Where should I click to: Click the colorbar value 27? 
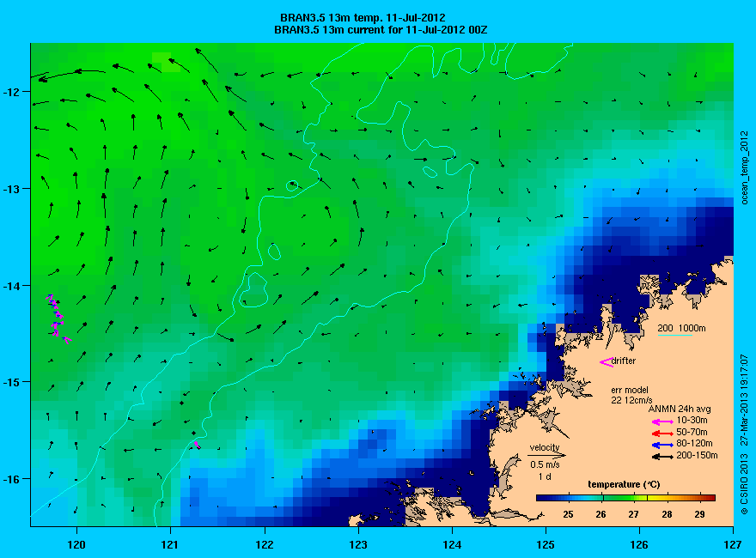coord(633,514)
